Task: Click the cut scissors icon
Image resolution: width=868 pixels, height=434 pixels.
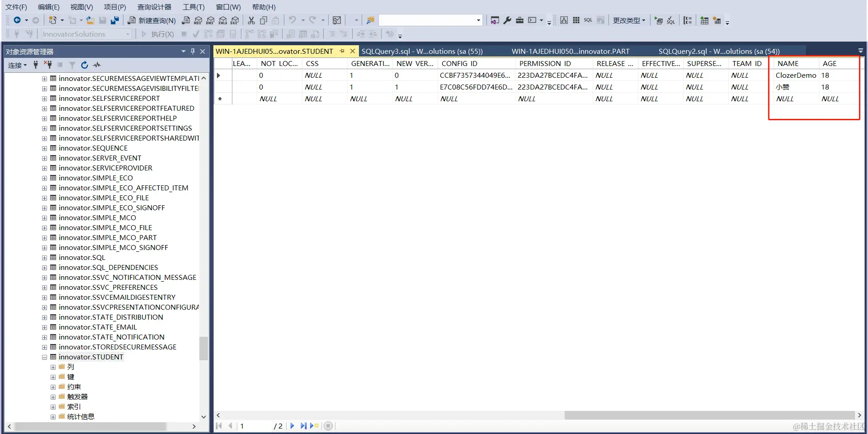Action: [x=251, y=20]
